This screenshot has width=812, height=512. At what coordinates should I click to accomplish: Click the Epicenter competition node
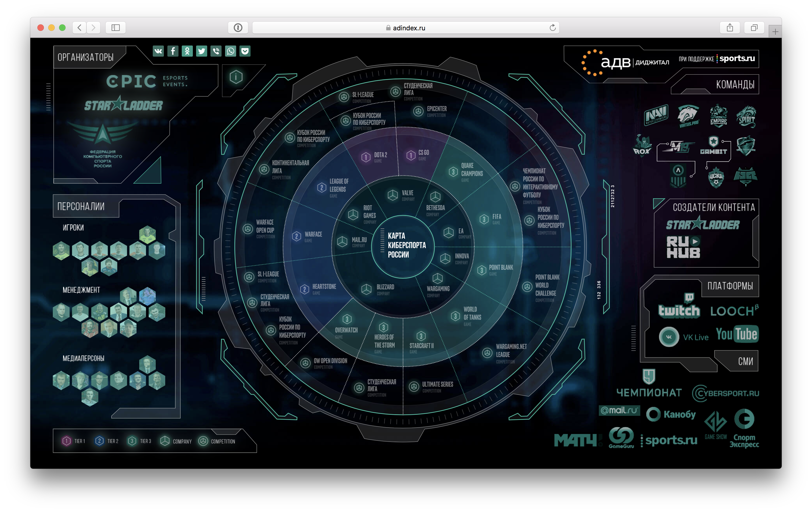(430, 111)
